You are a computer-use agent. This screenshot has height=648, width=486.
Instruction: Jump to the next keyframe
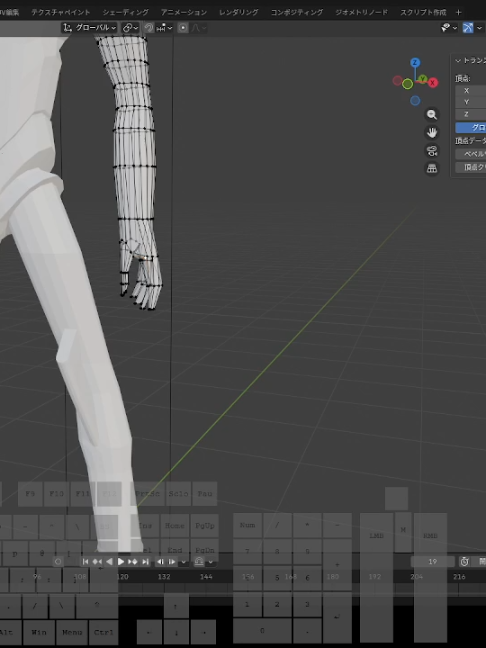click(x=133, y=562)
